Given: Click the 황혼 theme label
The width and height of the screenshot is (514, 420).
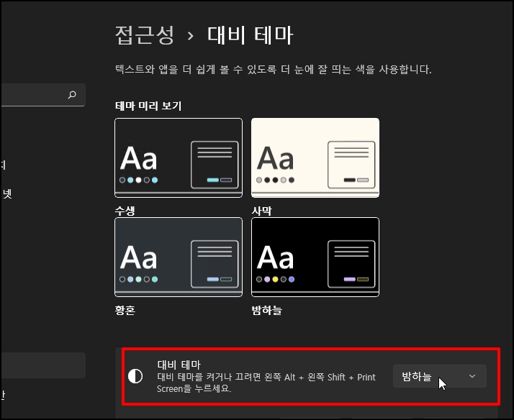Looking at the screenshot, I should [125, 310].
